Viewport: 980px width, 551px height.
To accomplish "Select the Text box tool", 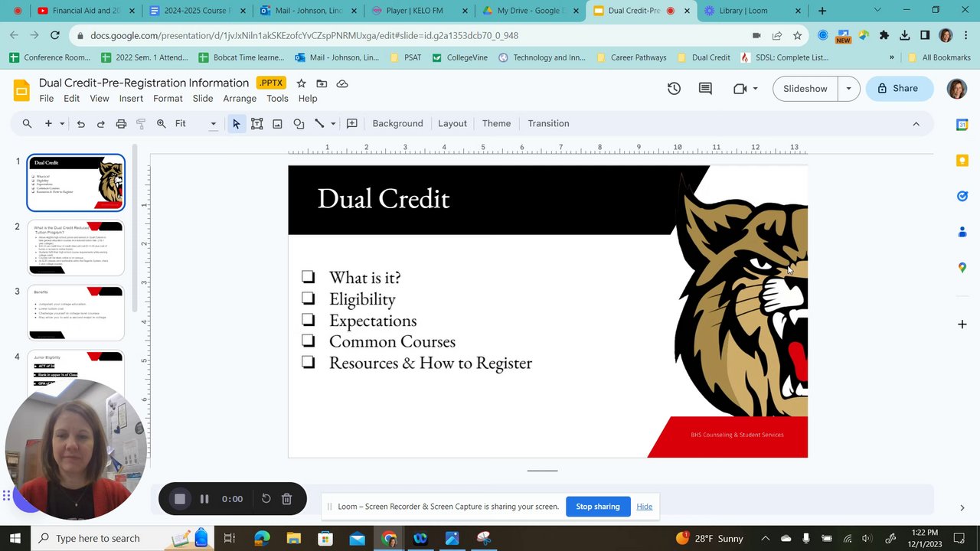I will (x=256, y=123).
